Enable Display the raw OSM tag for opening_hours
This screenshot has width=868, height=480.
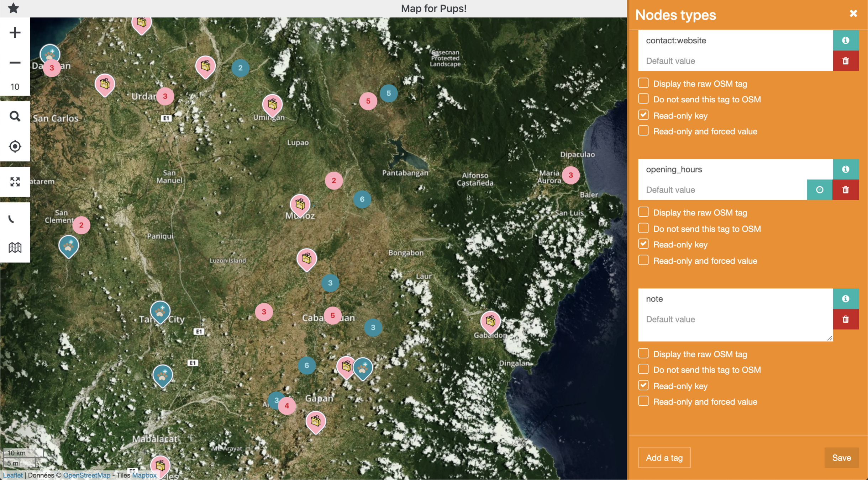click(643, 212)
